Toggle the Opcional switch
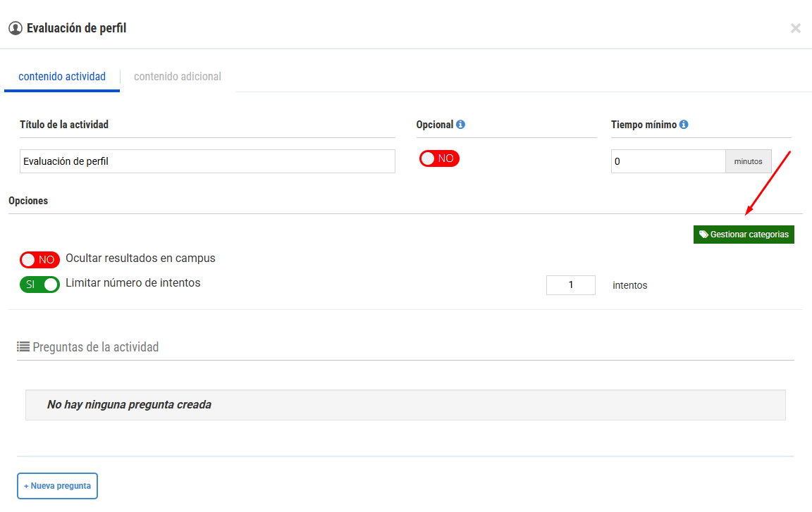The image size is (812, 512). (439, 158)
